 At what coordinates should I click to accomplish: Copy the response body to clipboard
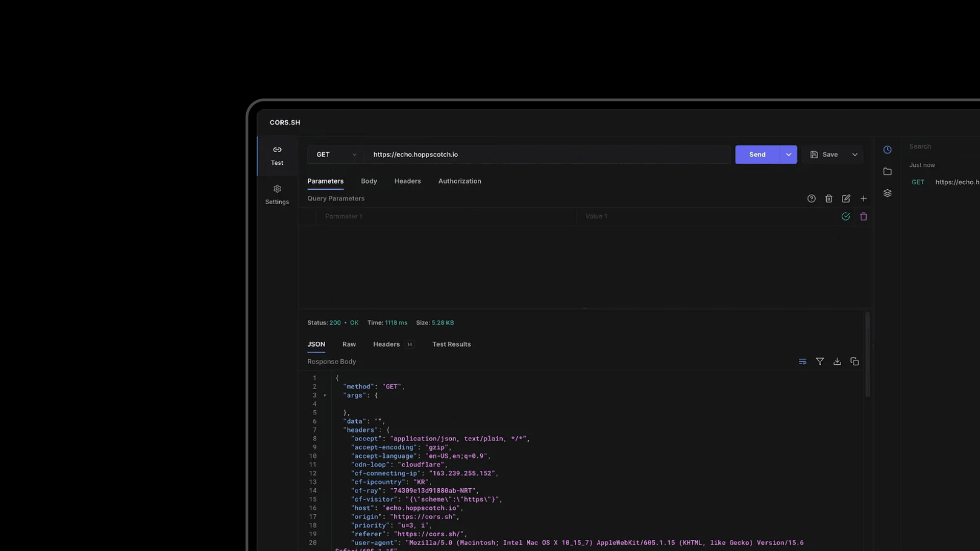[x=854, y=362]
